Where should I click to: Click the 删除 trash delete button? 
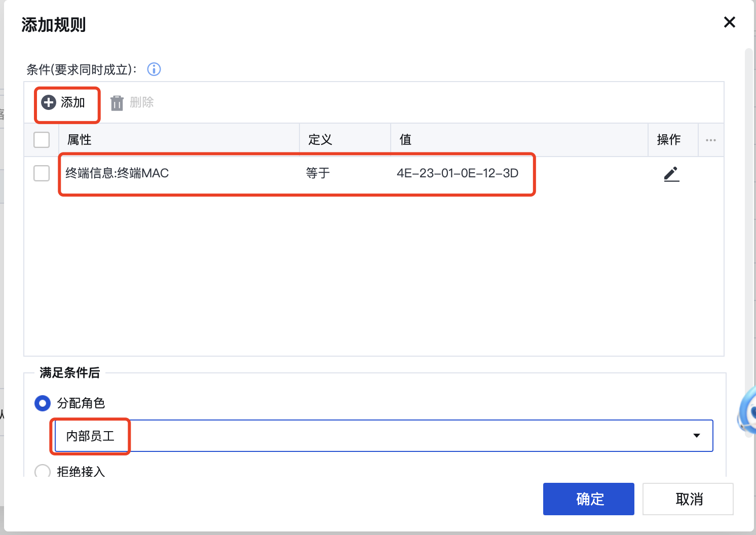(132, 103)
